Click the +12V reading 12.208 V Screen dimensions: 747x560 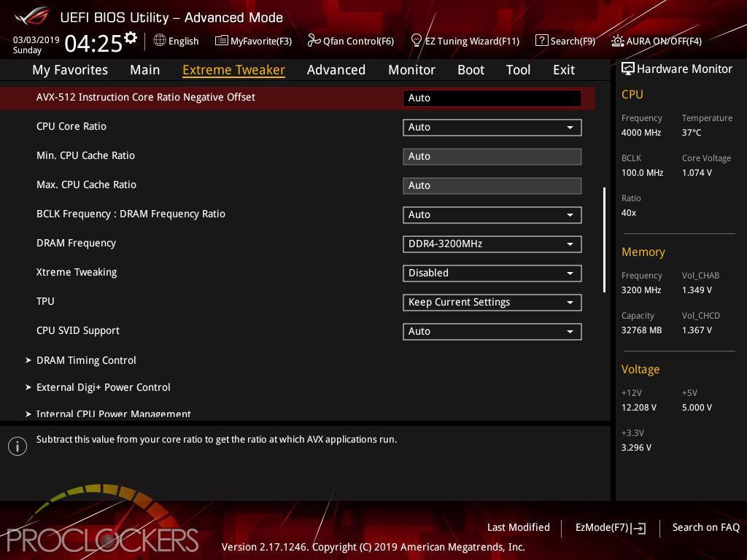coord(639,408)
